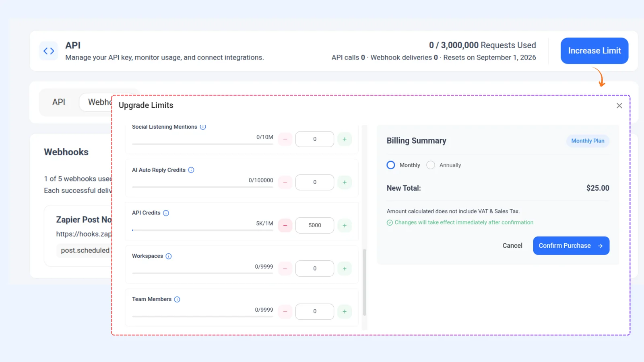Image resolution: width=644 pixels, height=362 pixels.
Task: Click the API Credits field showing 5000
Action: click(315, 225)
